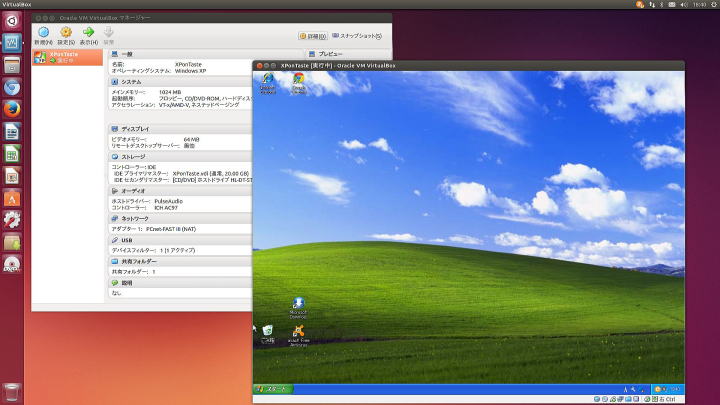Click the '1024 MB' main memory value

click(x=170, y=92)
